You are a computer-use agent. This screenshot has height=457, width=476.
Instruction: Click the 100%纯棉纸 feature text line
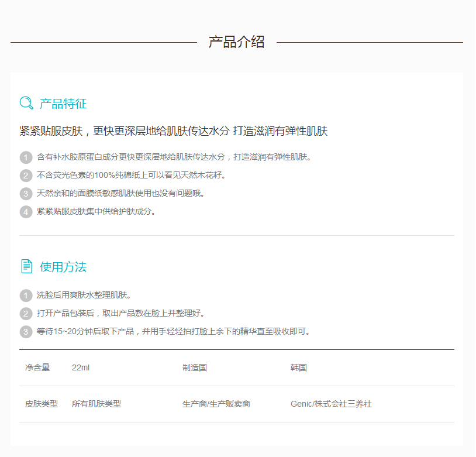131,175
